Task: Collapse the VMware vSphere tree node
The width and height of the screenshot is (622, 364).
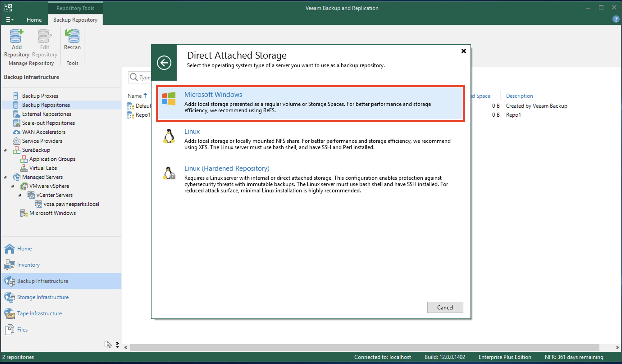Action: click(13, 186)
